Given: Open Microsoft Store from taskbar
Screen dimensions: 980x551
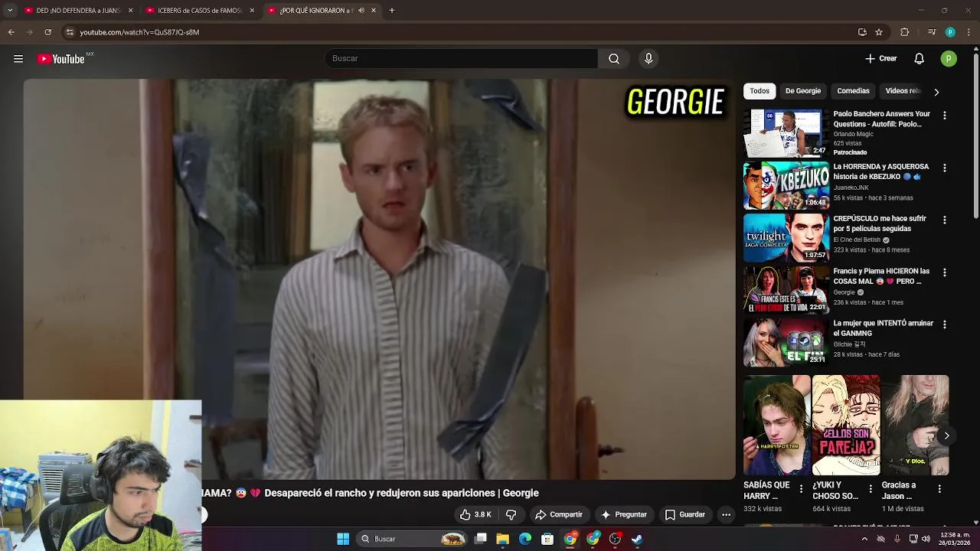Looking at the screenshot, I should click(547, 539).
